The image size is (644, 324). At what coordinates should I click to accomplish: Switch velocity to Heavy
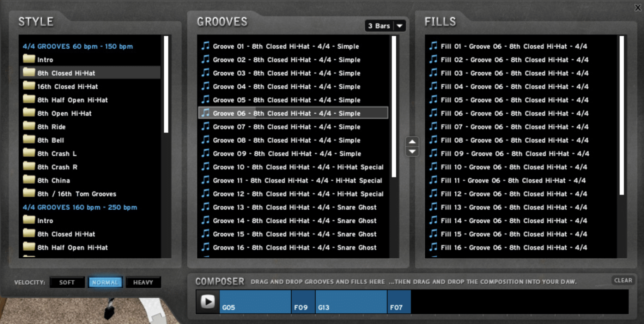tap(143, 282)
